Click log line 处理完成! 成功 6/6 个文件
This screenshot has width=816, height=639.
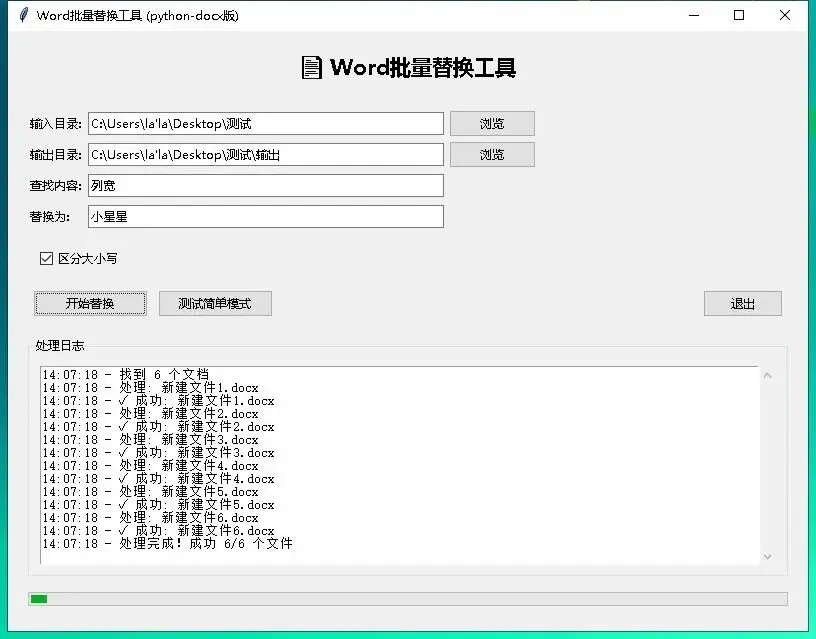[x=167, y=544]
